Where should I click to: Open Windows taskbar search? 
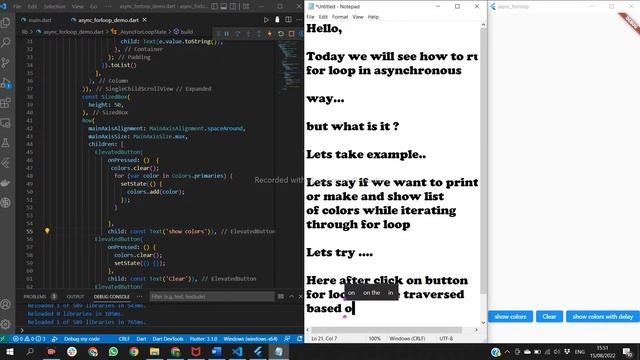point(30,351)
